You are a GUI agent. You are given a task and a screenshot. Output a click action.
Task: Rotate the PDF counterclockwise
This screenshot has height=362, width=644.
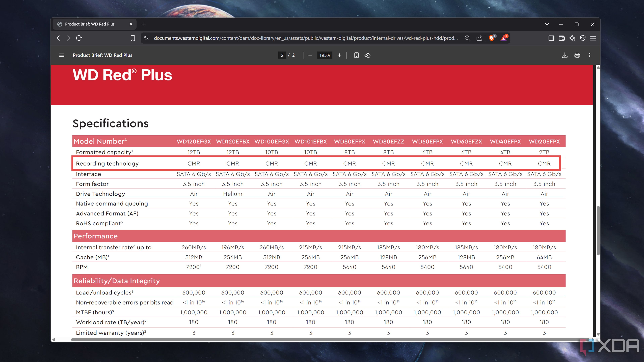367,55
